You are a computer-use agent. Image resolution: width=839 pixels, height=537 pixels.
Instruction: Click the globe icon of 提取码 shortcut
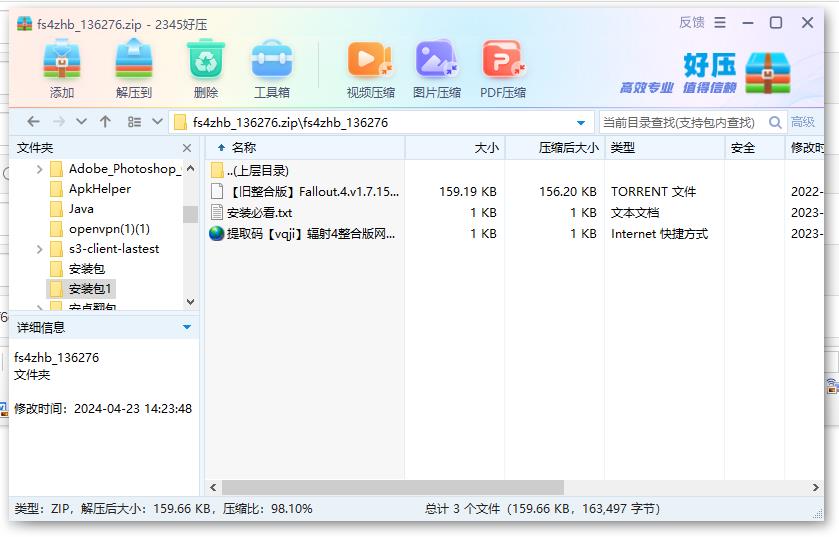pyautogui.click(x=217, y=234)
